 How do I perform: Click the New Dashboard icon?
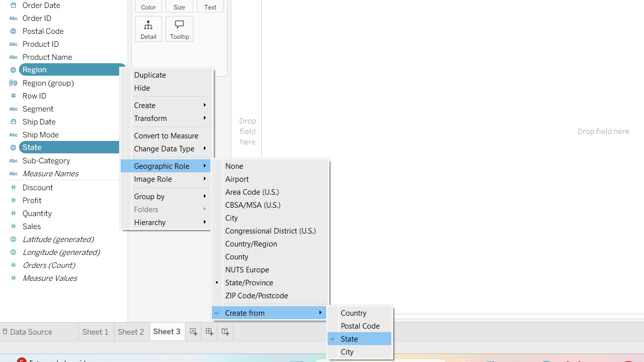[x=209, y=332]
